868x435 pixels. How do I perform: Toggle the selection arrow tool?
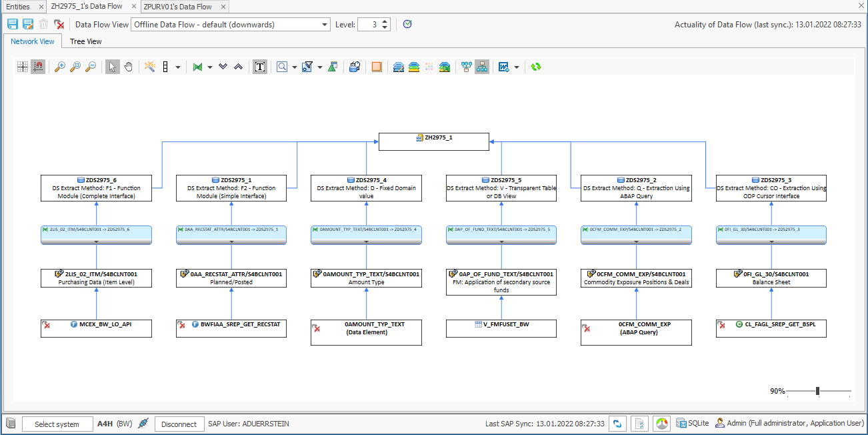click(x=113, y=66)
